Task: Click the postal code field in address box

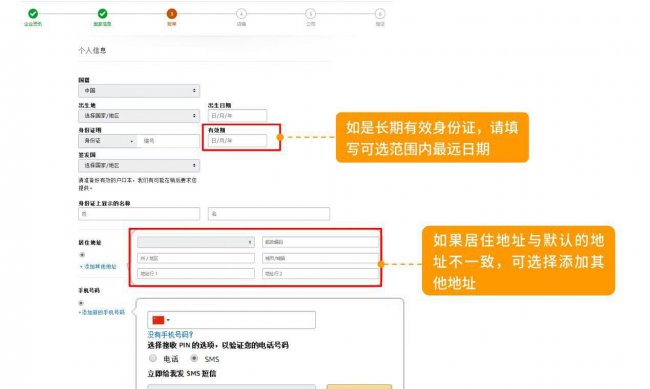Action: (320, 242)
